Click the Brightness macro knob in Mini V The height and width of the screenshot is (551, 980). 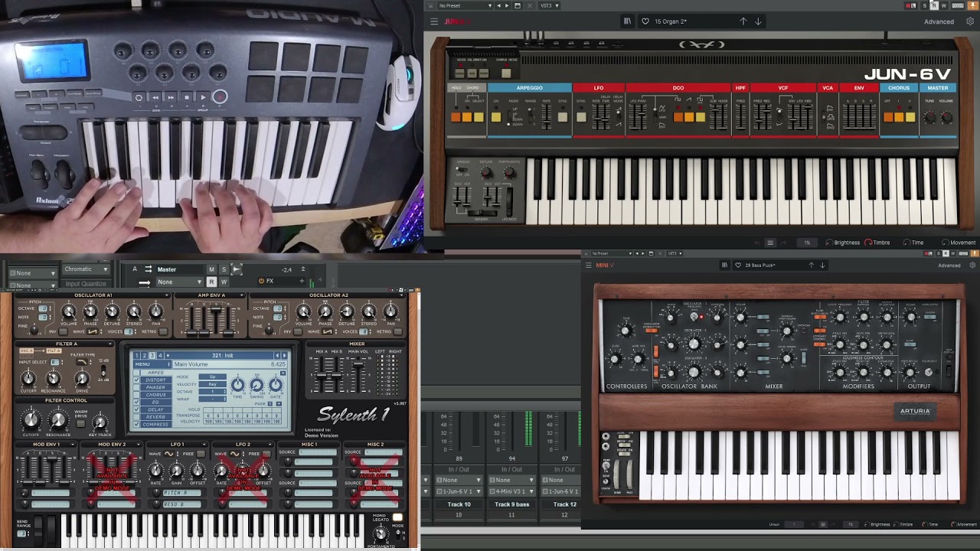pos(867,524)
